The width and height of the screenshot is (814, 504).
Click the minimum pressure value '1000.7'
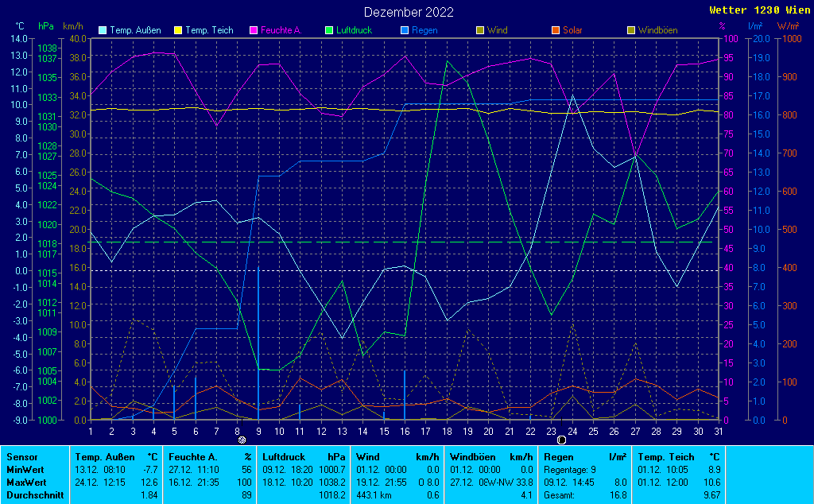[332, 470]
